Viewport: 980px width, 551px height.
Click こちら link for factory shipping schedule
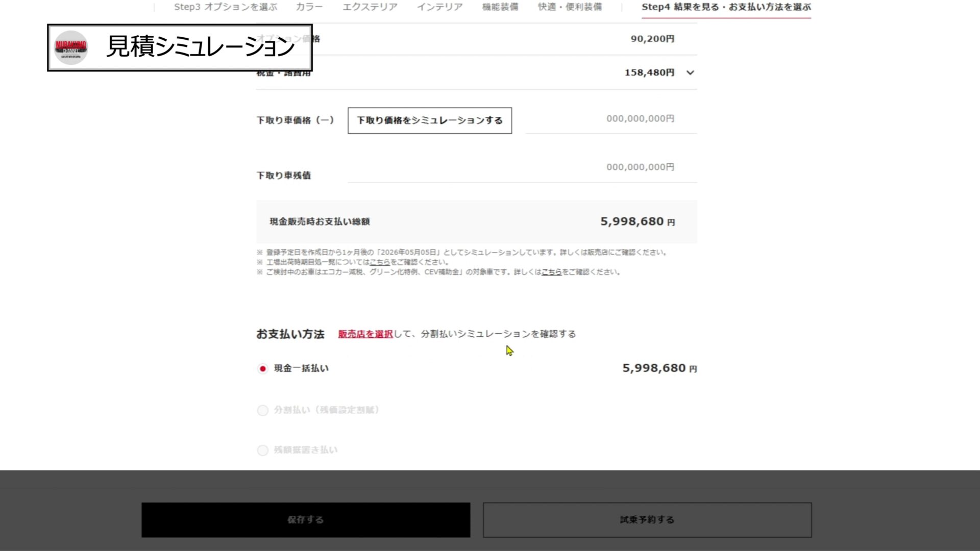(x=379, y=262)
